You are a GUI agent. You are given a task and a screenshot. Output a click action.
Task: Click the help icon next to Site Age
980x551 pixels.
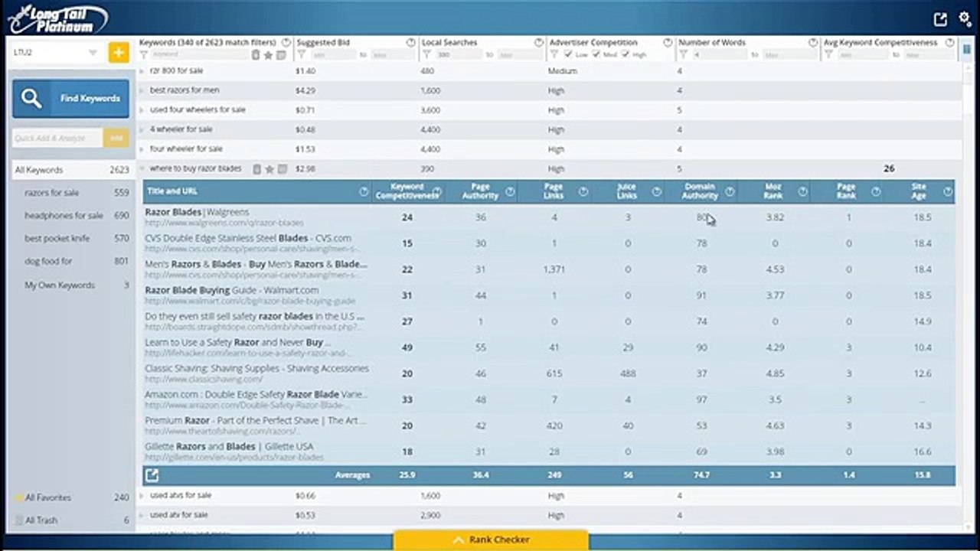point(948,191)
